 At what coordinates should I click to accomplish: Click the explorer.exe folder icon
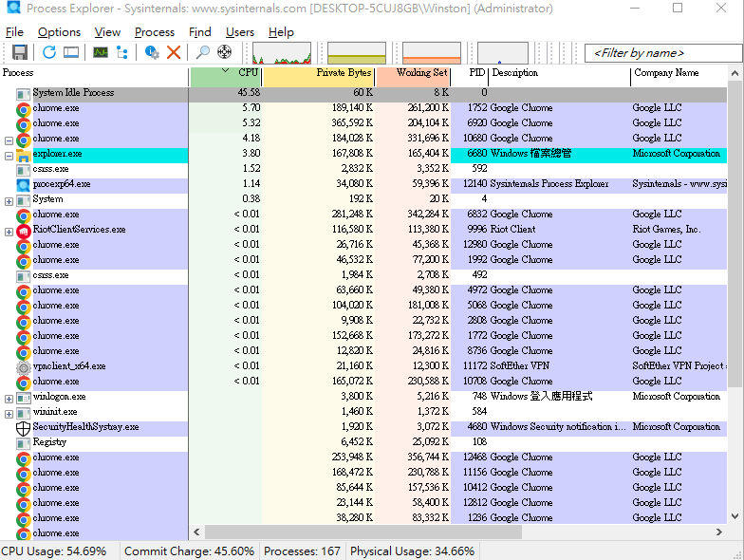23,156
